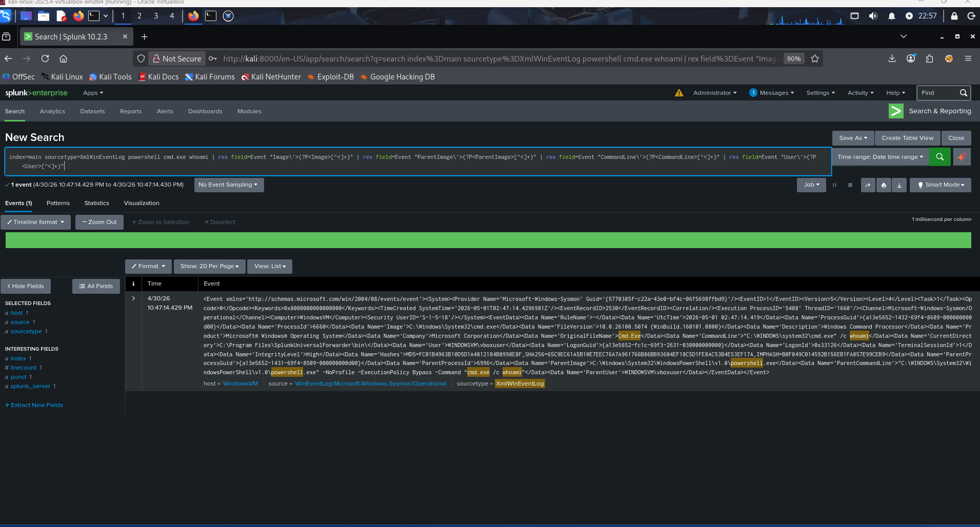Open Firefox from the Kali panel
Image resolution: width=980 pixels, height=527 pixels.
coord(78,16)
